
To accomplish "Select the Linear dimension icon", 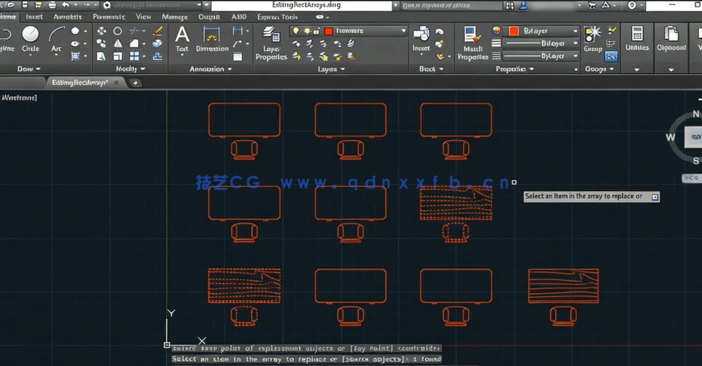I will click(x=238, y=31).
